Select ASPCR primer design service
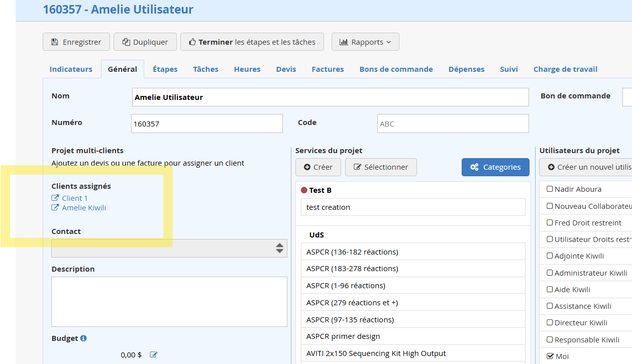This screenshot has width=632, height=364. coord(413,336)
